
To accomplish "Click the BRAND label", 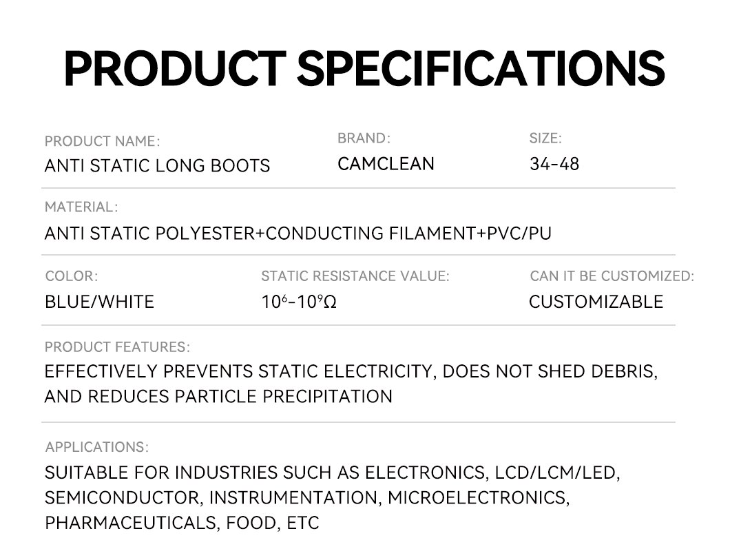I will (364, 138).
